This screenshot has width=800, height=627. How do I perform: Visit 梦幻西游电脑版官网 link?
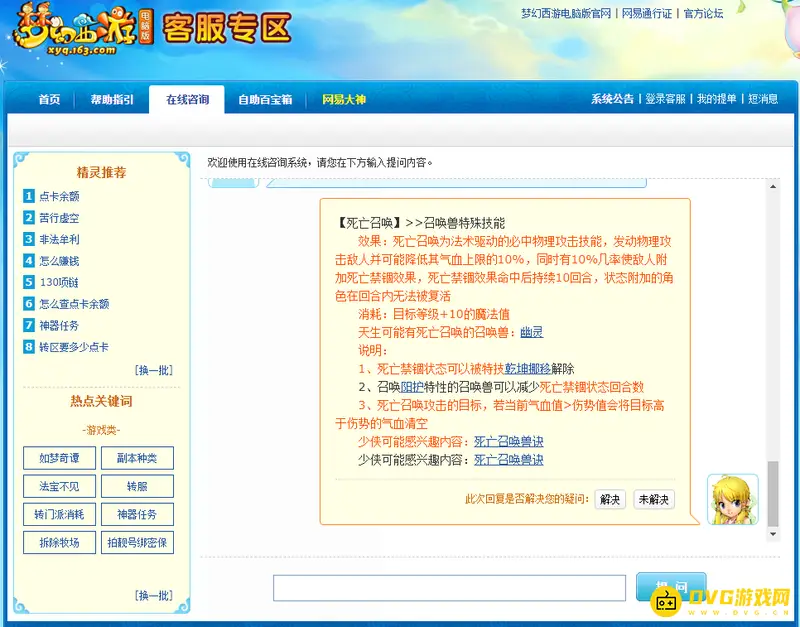click(x=566, y=13)
